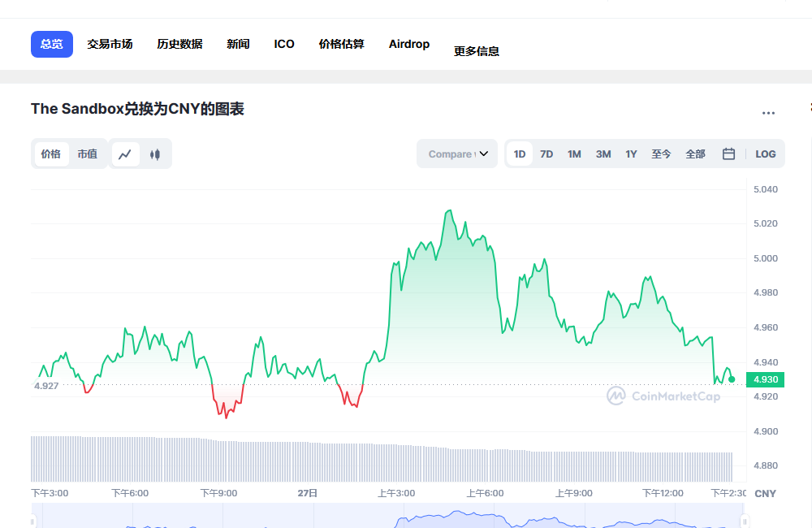
Task: Open the Airdrop tab
Action: [409, 44]
